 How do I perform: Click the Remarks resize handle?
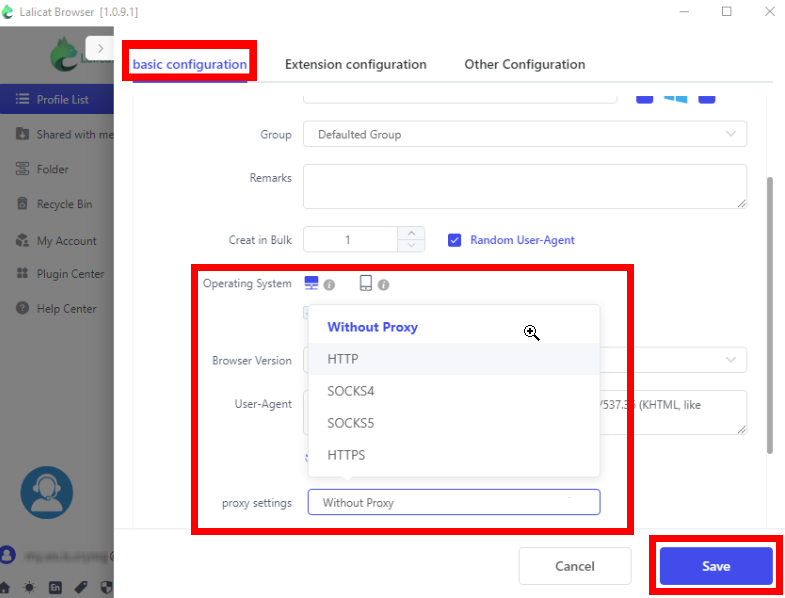741,203
